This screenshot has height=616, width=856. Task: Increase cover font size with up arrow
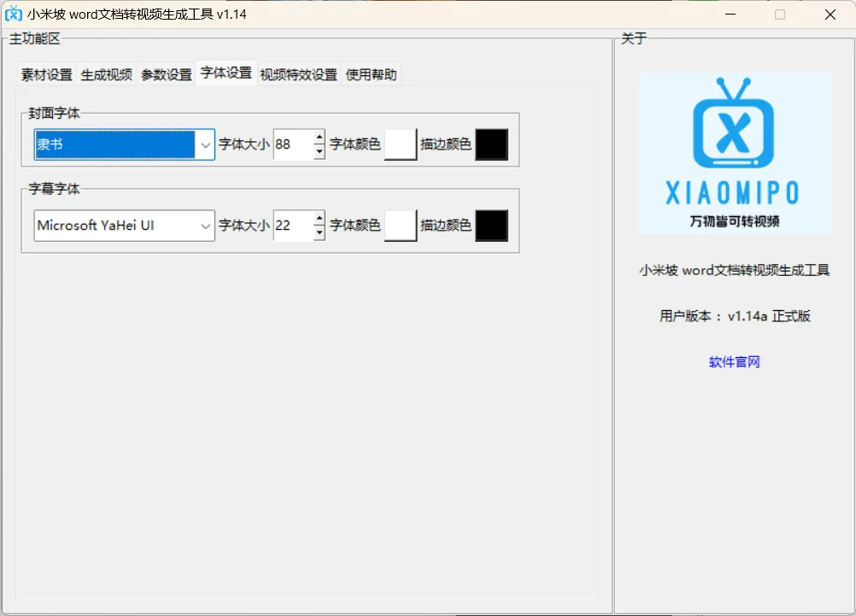(x=319, y=138)
